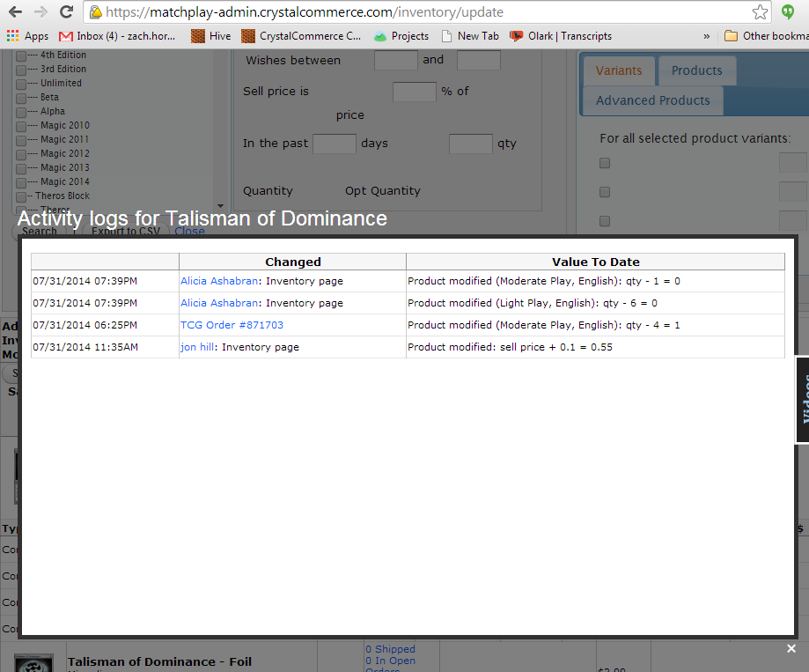Open the Hive bookmark

(x=211, y=36)
